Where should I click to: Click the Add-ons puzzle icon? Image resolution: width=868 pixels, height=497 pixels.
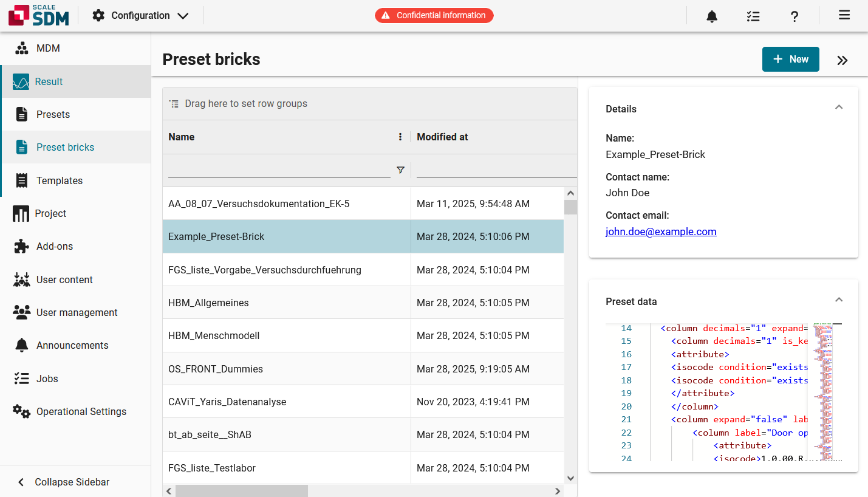[21, 246]
